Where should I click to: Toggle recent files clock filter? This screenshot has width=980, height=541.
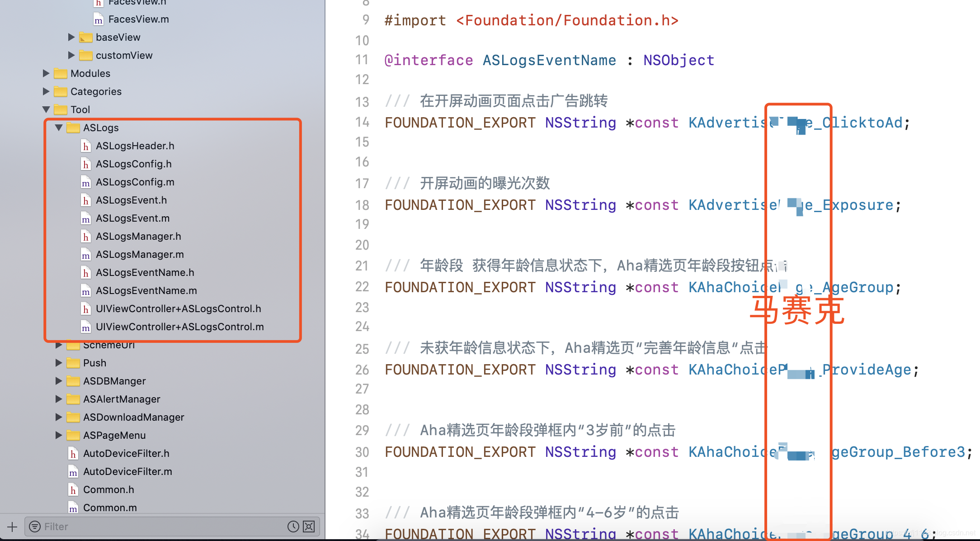(x=293, y=527)
